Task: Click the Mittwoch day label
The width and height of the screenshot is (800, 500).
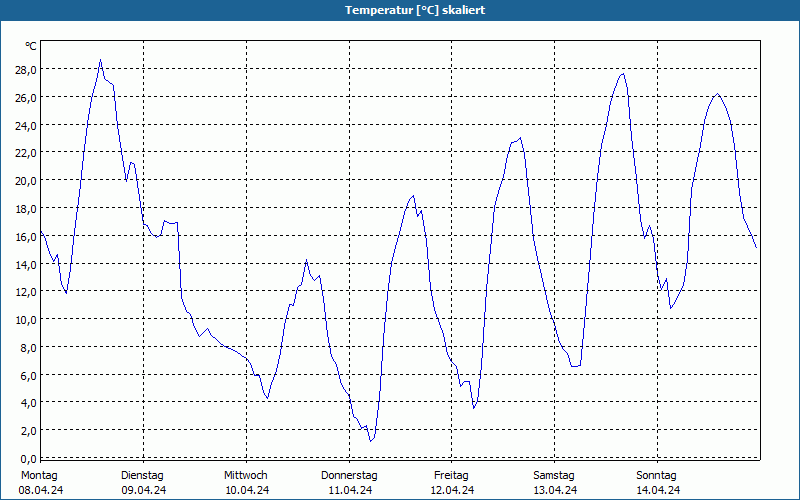Action: click(246, 476)
